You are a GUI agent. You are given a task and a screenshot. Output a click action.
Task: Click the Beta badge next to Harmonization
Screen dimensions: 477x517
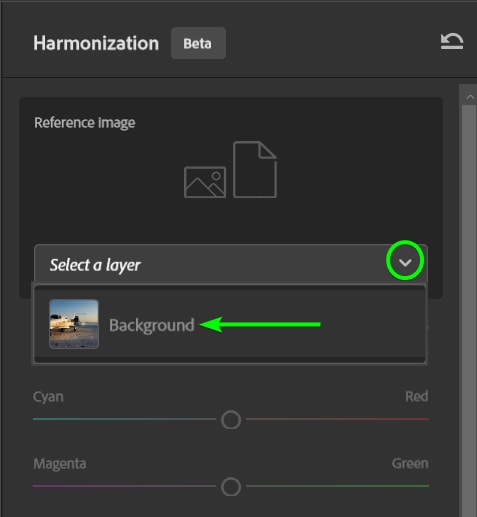pos(198,43)
